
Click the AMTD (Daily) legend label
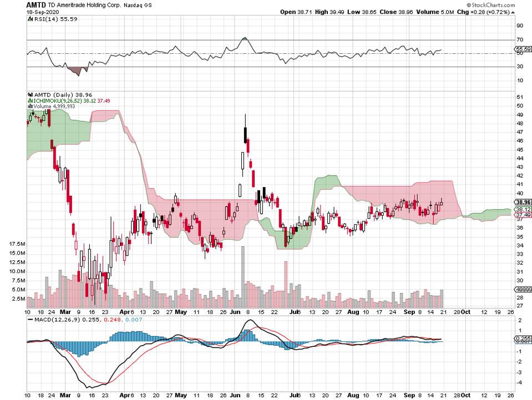(x=63, y=95)
